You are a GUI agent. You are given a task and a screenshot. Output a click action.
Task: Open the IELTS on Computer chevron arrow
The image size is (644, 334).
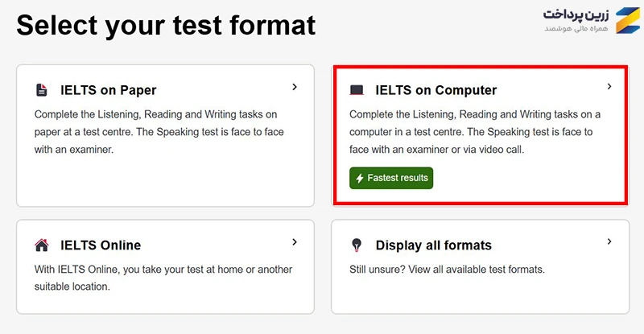tap(609, 86)
